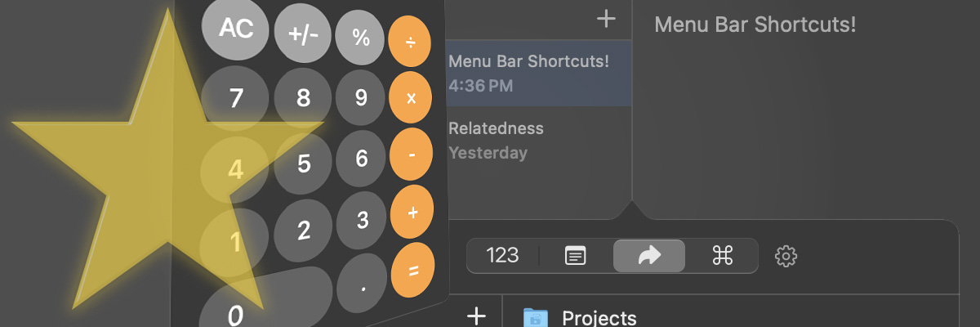The height and width of the screenshot is (327, 980).
Task: Switch to the notes tab icon
Action: [x=576, y=256]
